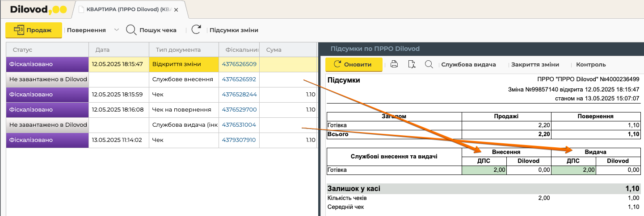Close the КВАРТИРА (ПРРО Dilovod) tab

[x=176, y=9]
